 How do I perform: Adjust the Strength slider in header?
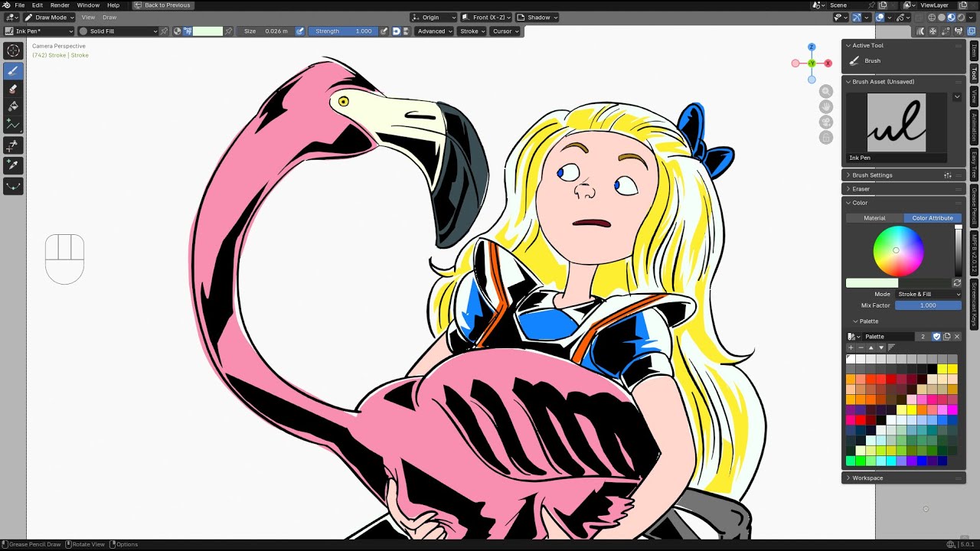coord(343,31)
